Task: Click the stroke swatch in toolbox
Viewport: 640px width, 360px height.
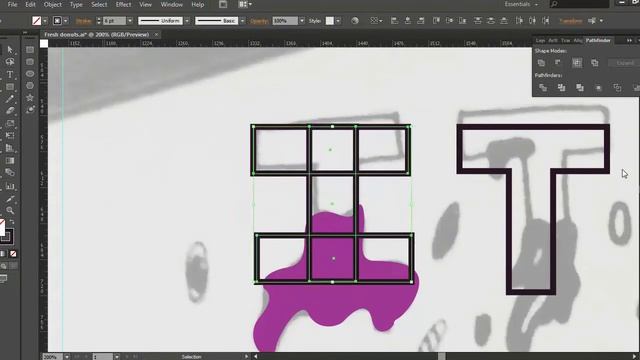Action: tap(7, 237)
